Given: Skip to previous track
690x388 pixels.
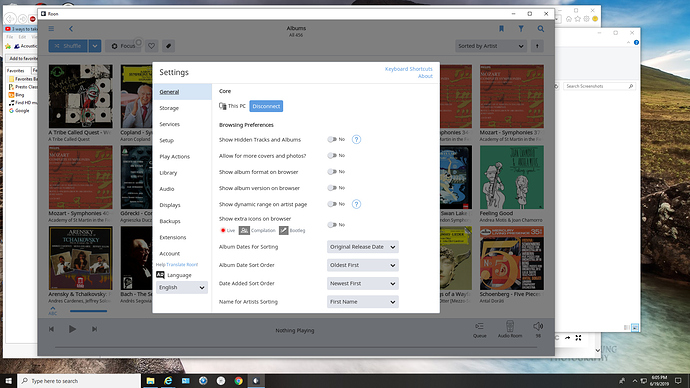Looking at the screenshot, I should (x=51, y=329).
